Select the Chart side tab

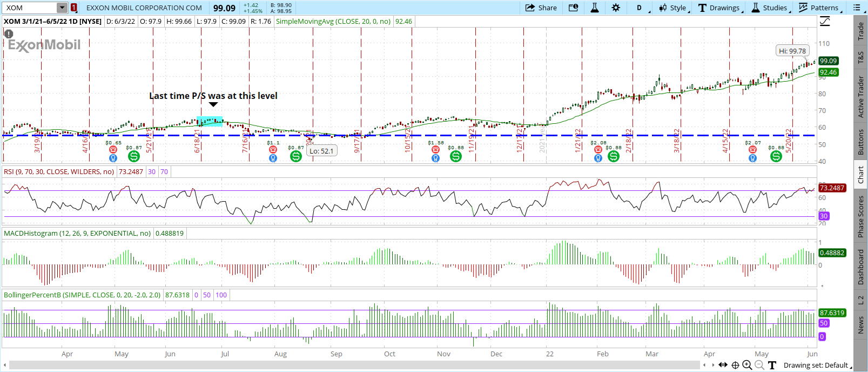point(860,175)
